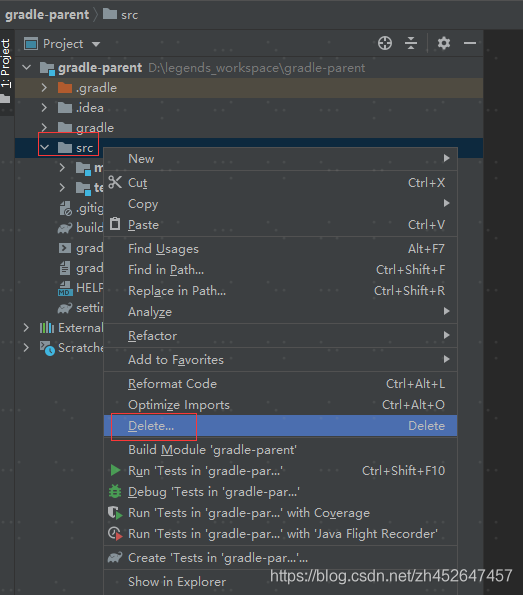Click the Add to Favorites submenu arrow
This screenshot has width=523, height=595.
tap(447, 359)
